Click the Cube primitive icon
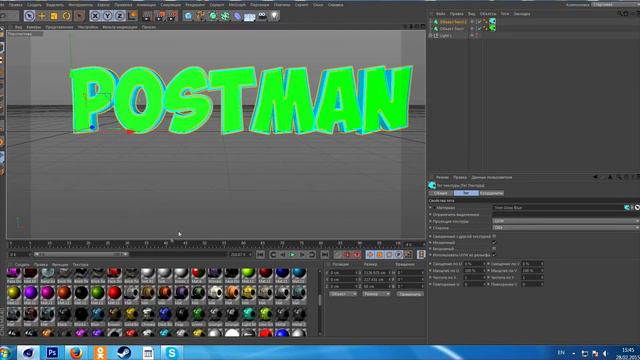 click(x=188, y=16)
